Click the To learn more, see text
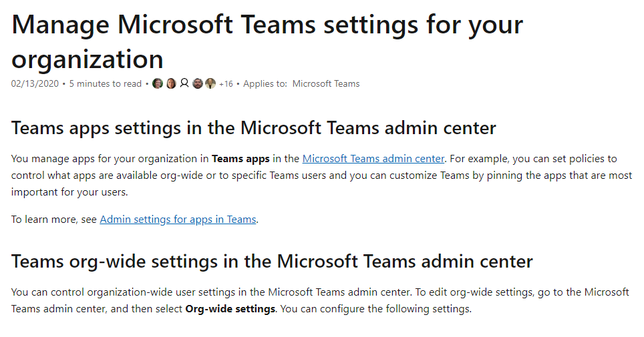 pyautogui.click(x=54, y=220)
